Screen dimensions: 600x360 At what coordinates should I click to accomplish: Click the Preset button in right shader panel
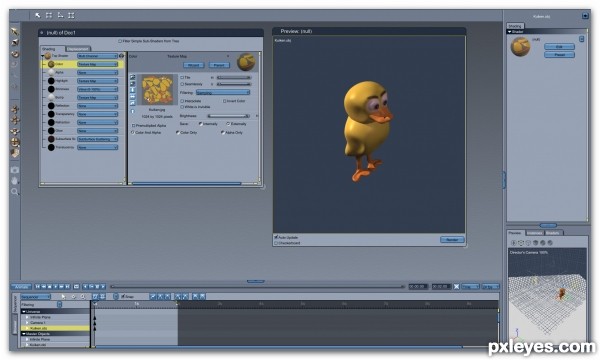pyautogui.click(x=559, y=55)
